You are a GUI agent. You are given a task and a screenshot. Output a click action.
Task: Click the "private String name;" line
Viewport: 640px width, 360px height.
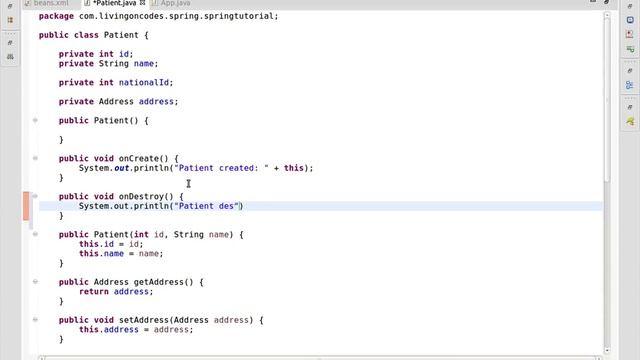click(108, 64)
